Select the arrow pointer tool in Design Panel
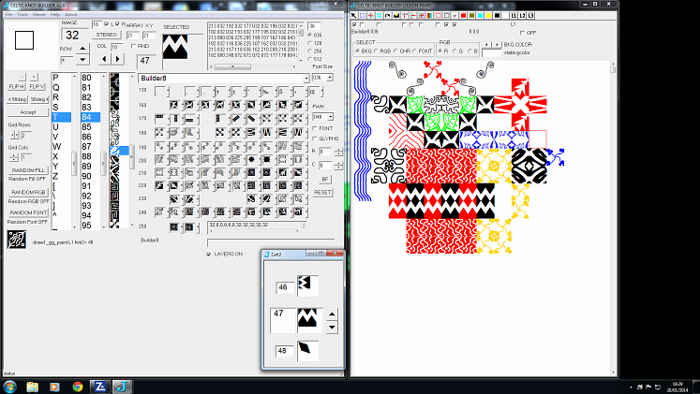This screenshot has width=700, height=394. 354,16
